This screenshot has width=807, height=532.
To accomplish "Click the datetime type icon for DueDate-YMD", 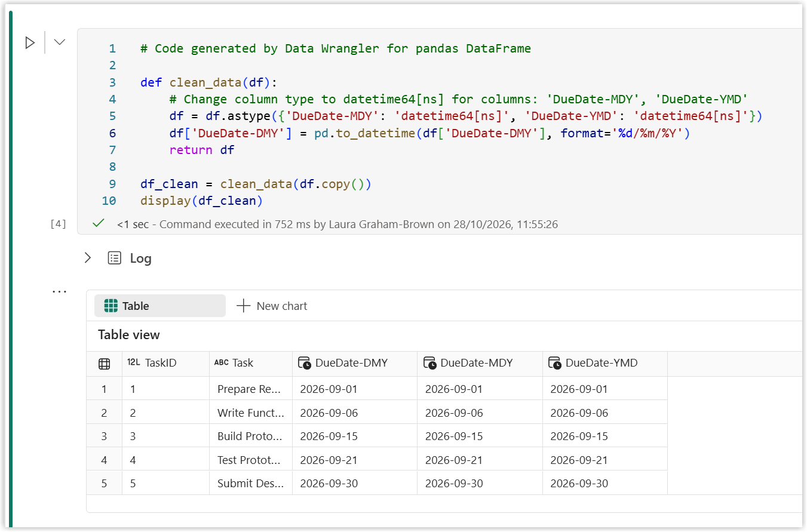I will (555, 363).
